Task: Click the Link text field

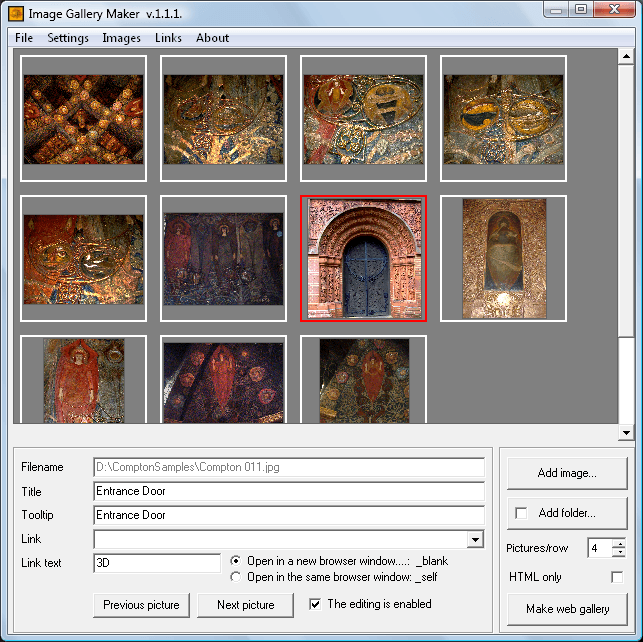Action: point(157,563)
